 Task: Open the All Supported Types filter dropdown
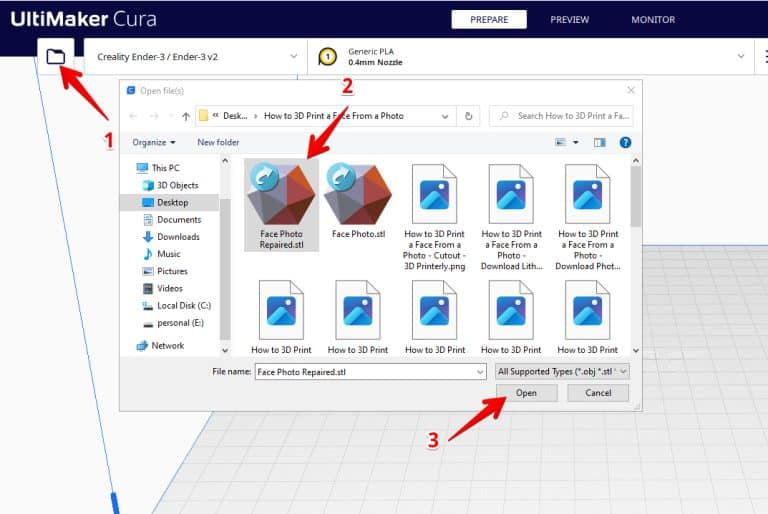(562, 371)
